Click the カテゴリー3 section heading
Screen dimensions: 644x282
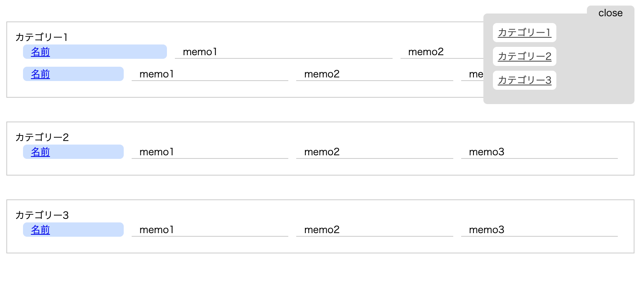coord(42,215)
